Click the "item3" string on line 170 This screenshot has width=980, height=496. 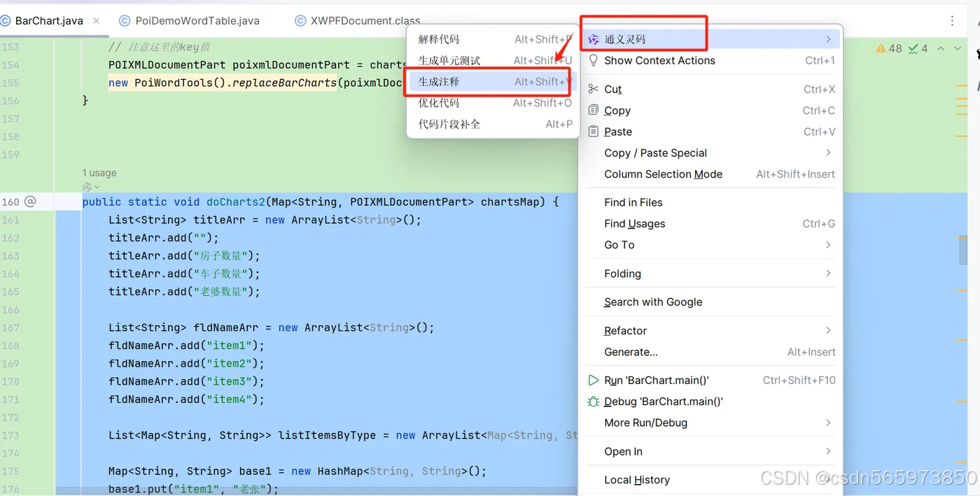tap(230, 381)
